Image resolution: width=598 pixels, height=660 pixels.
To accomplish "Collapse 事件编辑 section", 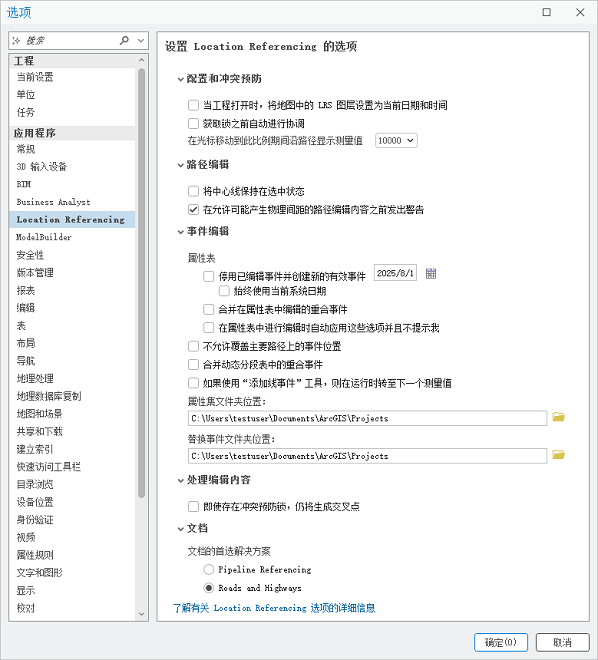I will [x=181, y=232].
